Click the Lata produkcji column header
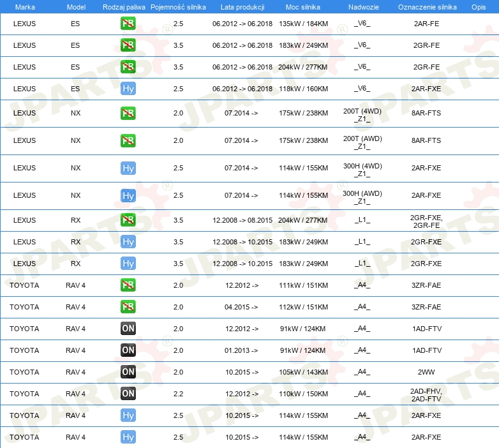Viewport: 499px width, 448px height. (242, 7)
